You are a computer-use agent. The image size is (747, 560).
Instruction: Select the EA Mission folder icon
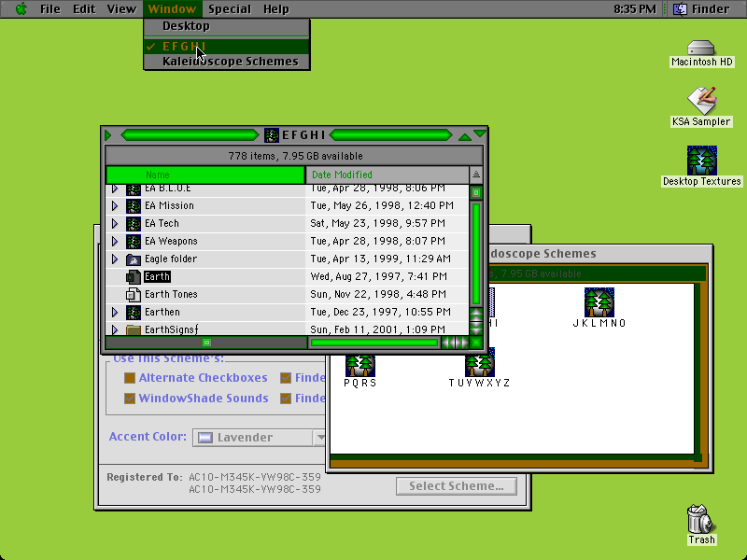pos(134,205)
